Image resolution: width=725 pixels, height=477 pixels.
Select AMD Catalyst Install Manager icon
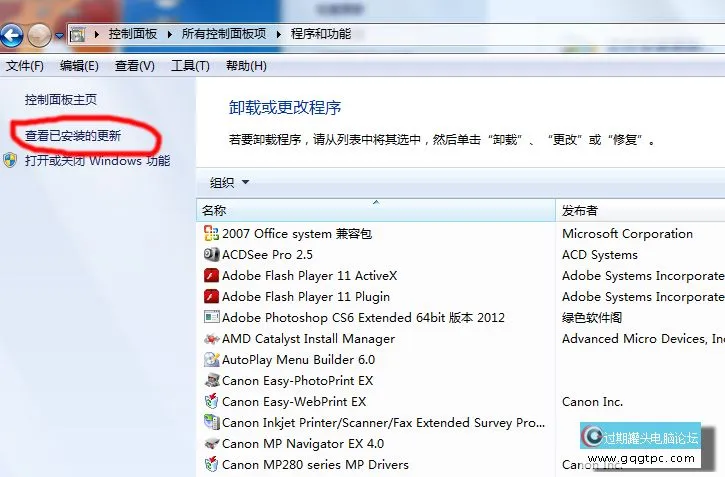coord(211,339)
